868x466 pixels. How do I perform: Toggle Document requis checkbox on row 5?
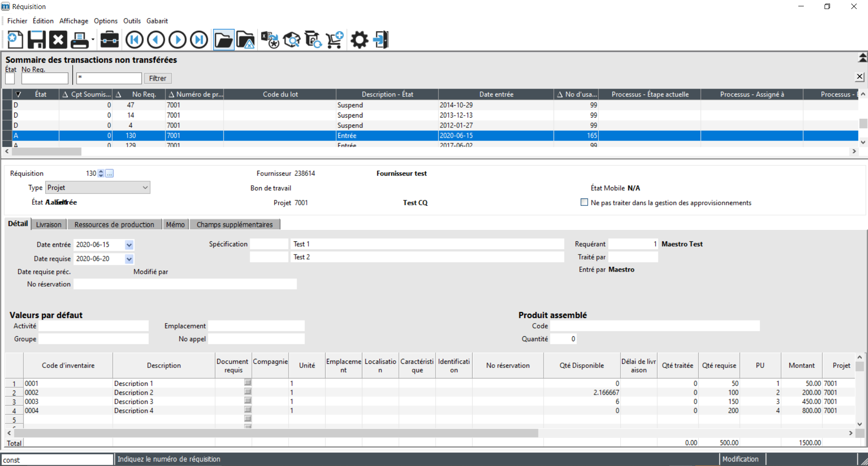tap(248, 419)
